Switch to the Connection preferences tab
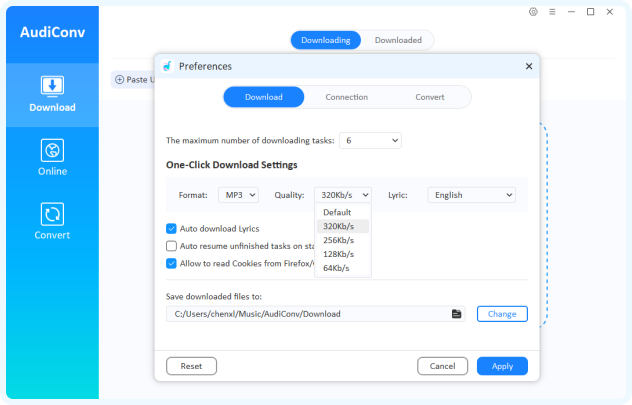 click(347, 97)
